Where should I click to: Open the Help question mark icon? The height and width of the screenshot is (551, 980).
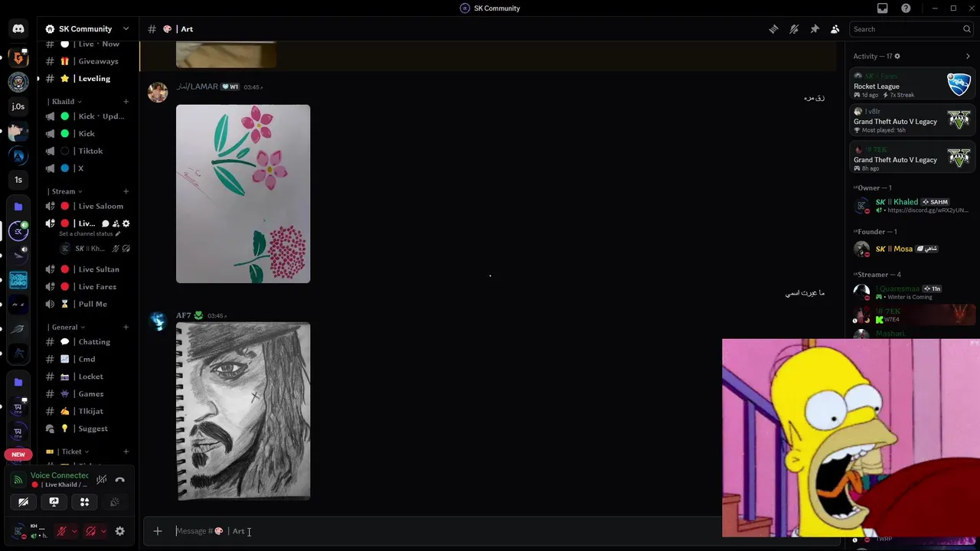(906, 8)
